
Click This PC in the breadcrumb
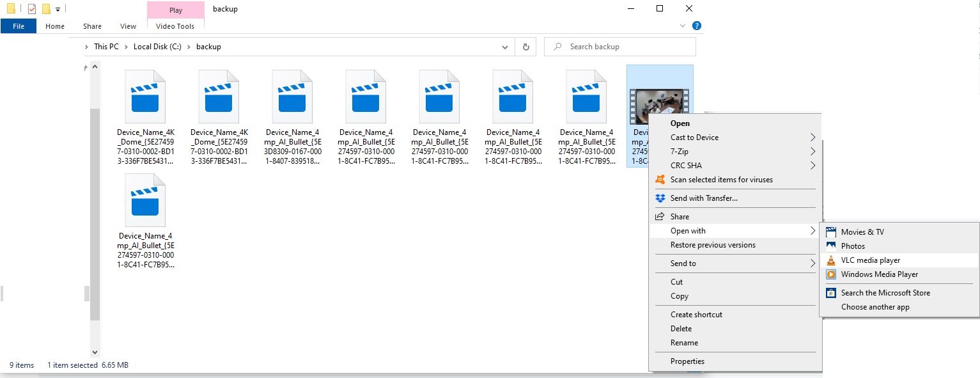click(106, 47)
